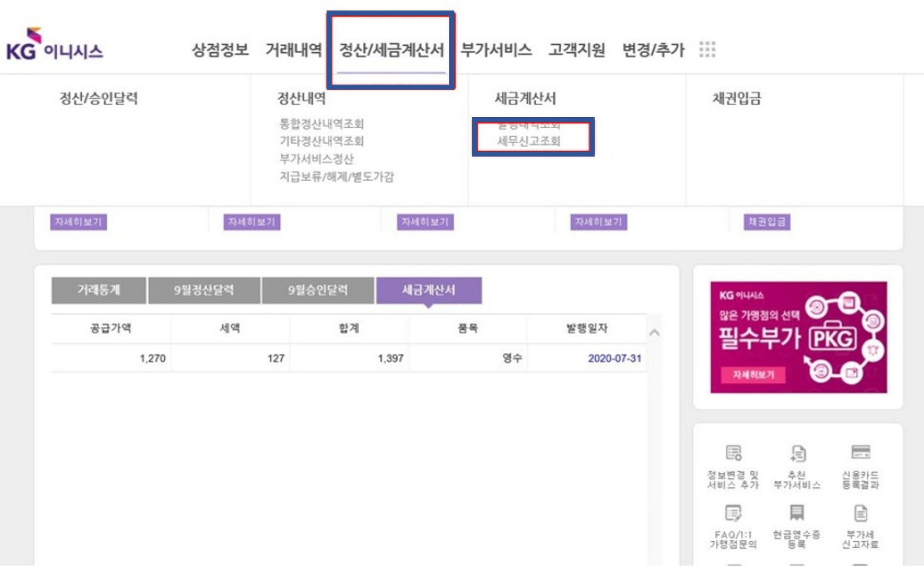Click the KG 이니시스 logo

(55, 45)
